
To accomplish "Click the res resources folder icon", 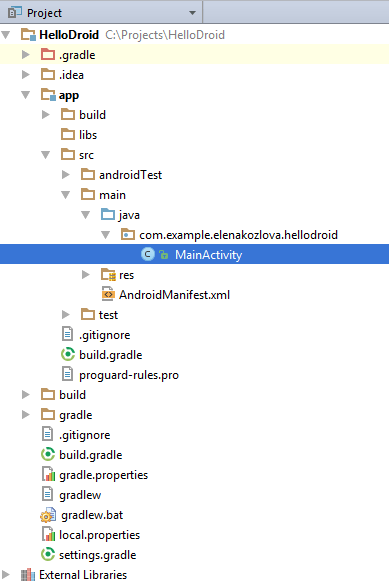I will pos(108,275).
